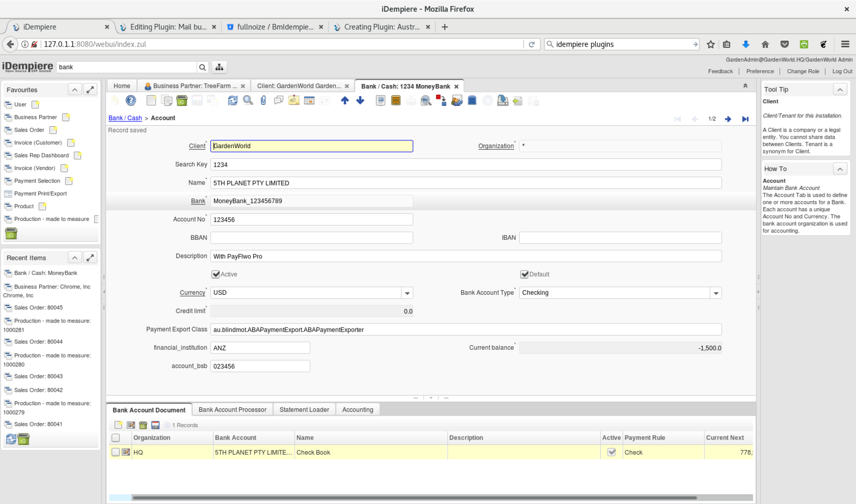Screen dimensions: 856x504
Task: Click the Bank / Cash breadcrumb link
Action: coord(125,118)
